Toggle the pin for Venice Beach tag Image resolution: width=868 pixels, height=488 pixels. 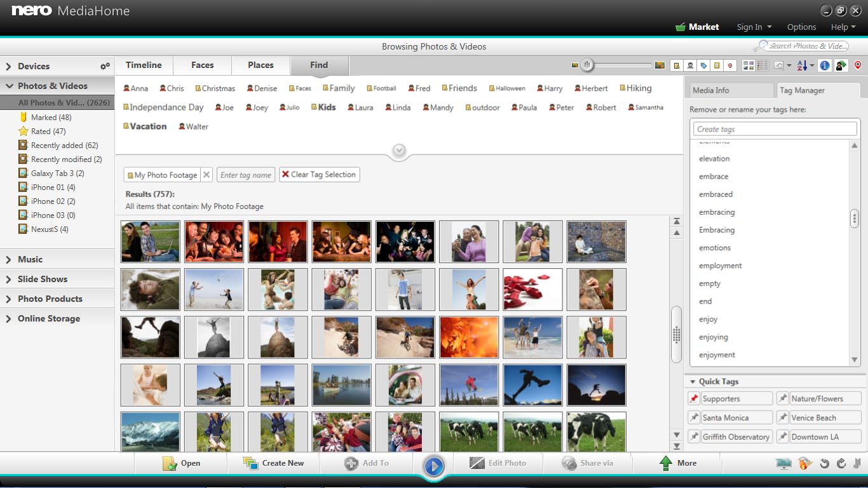tap(782, 417)
